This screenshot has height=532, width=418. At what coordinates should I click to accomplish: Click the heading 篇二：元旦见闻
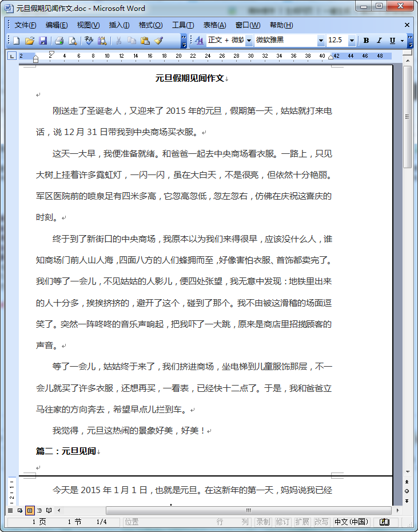coord(66,451)
